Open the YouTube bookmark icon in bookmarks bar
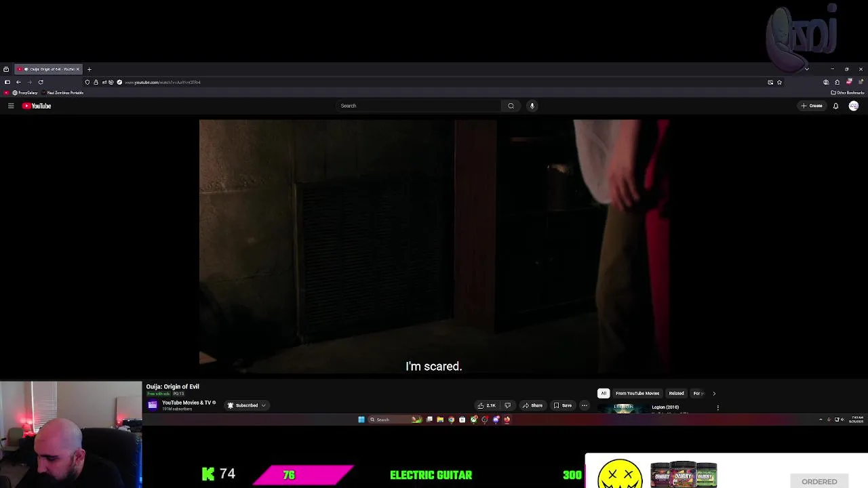The height and width of the screenshot is (488, 868). click(x=6, y=93)
